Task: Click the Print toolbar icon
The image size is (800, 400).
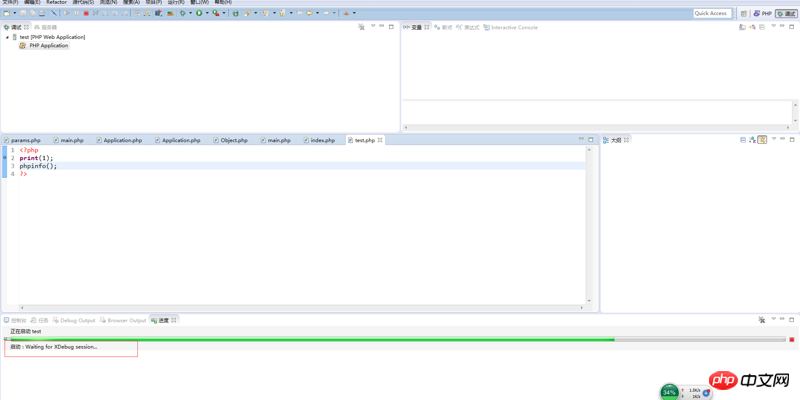Action: [42, 13]
